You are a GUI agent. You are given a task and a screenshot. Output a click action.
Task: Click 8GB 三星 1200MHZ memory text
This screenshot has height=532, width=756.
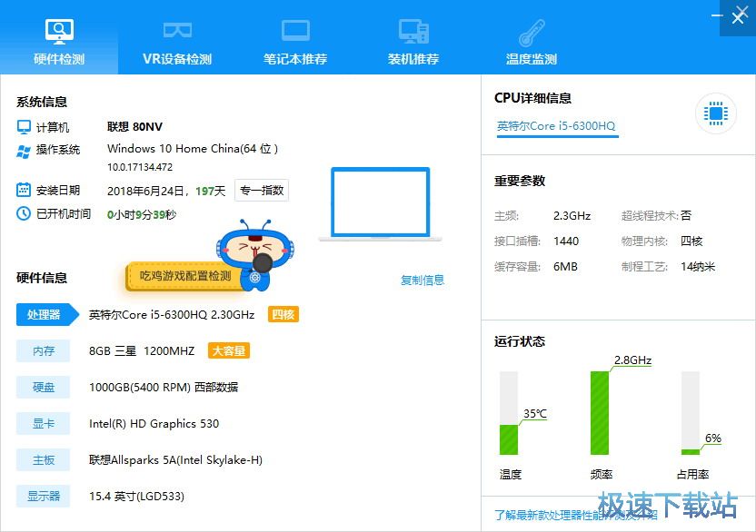tap(142, 350)
